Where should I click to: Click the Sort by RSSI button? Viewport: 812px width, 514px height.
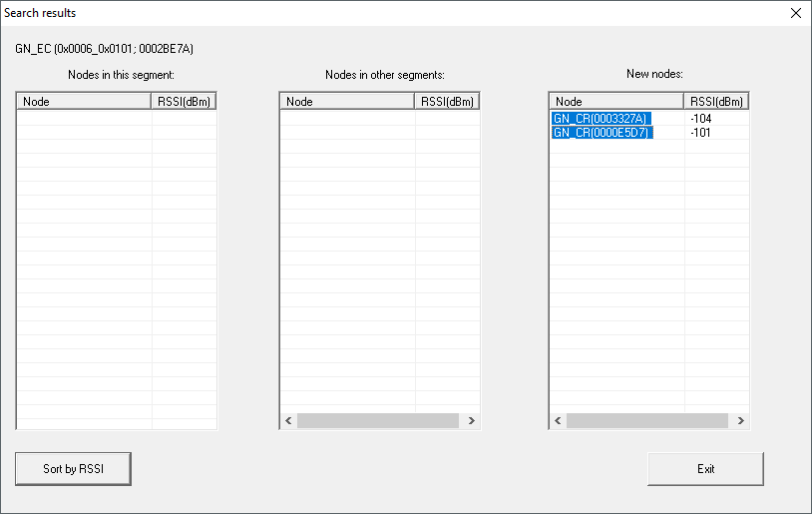tap(73, 469)
